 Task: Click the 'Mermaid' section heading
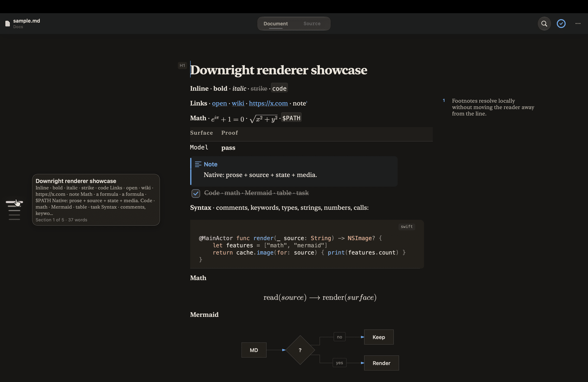(204, 314)
